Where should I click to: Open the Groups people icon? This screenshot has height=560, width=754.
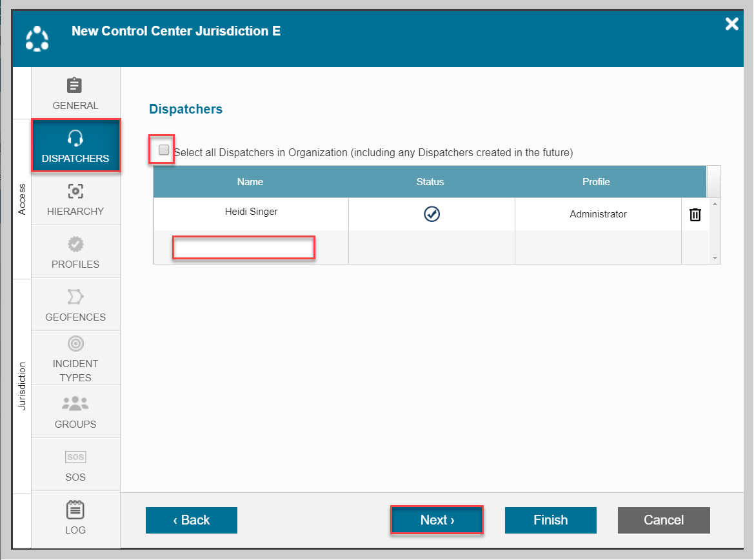click(x=75, y=404)
